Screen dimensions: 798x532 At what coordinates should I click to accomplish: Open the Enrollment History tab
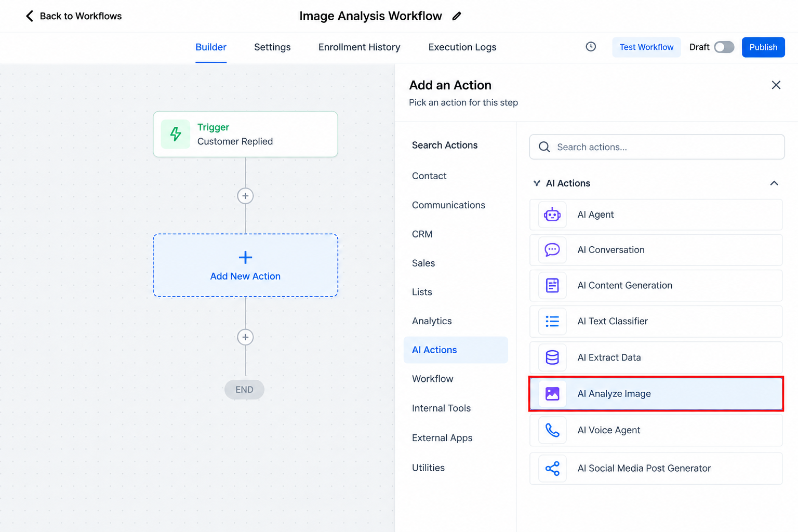click(x=360, y=47)
